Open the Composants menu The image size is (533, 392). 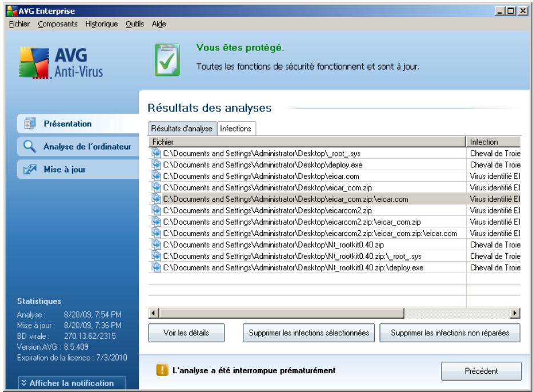tap(58, 24)
